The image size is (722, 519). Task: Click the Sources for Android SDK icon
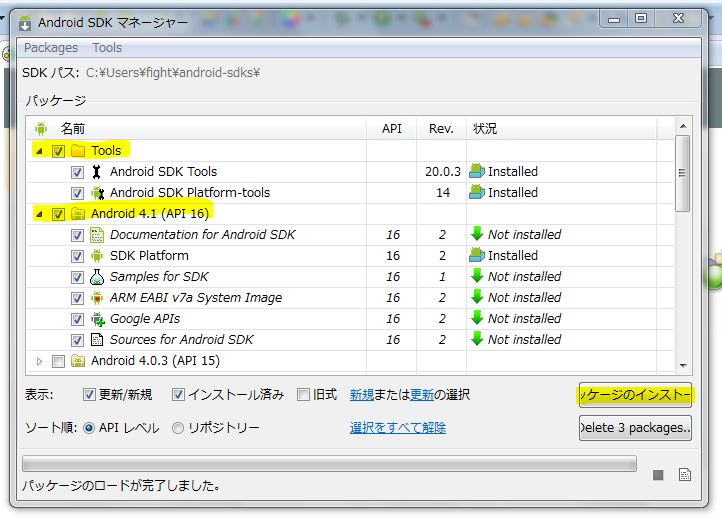tap(97, 340)
